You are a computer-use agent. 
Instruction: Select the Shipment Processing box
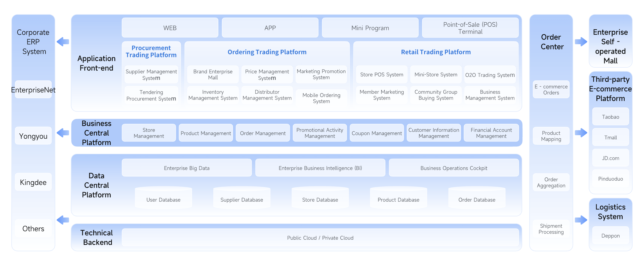[551, 229]
